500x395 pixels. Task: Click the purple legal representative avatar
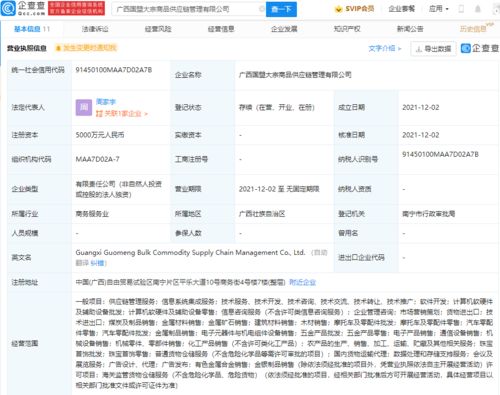84,108
